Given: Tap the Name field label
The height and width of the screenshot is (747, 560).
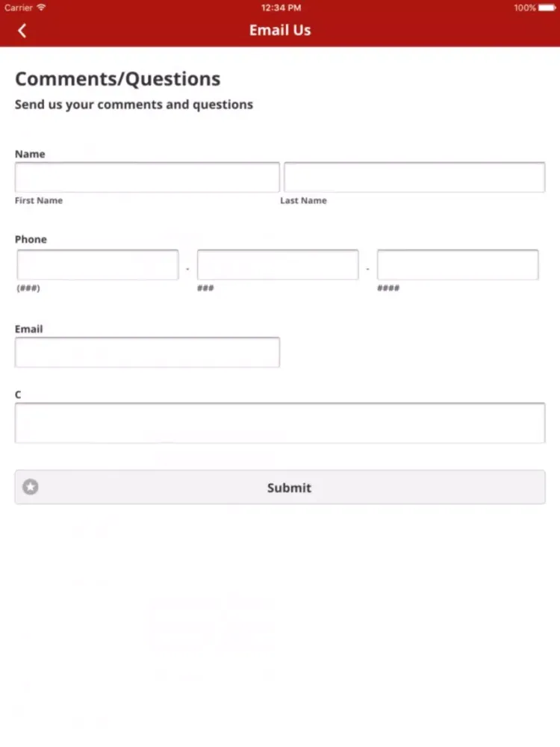Looking at the screenshot, I should click(x=30, y=154).
